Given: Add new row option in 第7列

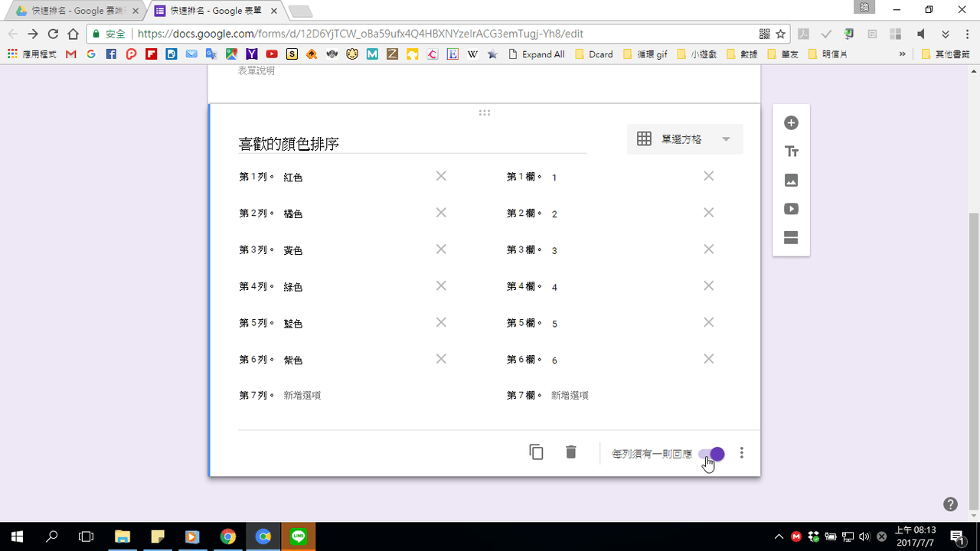Looking at the screenshot, I should pyautogui.click(x=302, y=396).
